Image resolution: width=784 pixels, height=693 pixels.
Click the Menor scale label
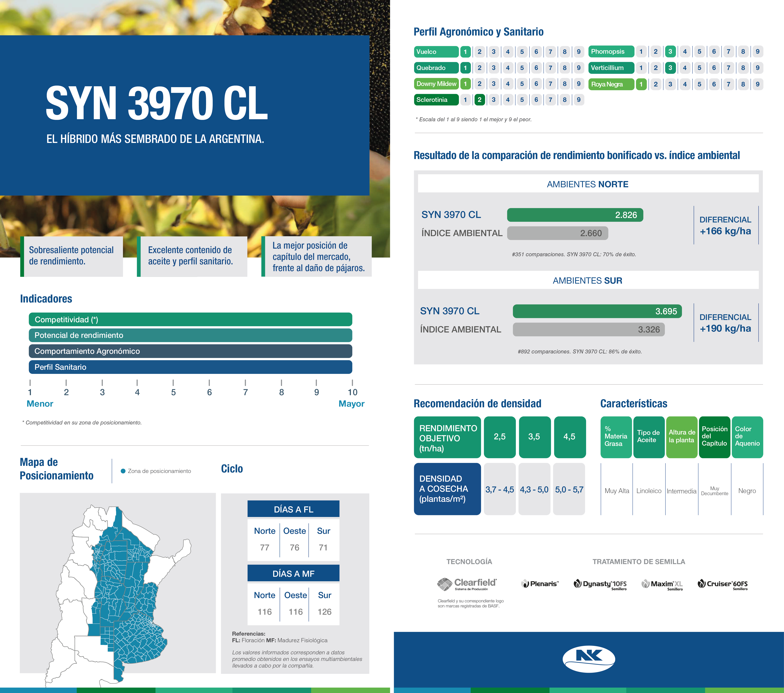[40, 404]
